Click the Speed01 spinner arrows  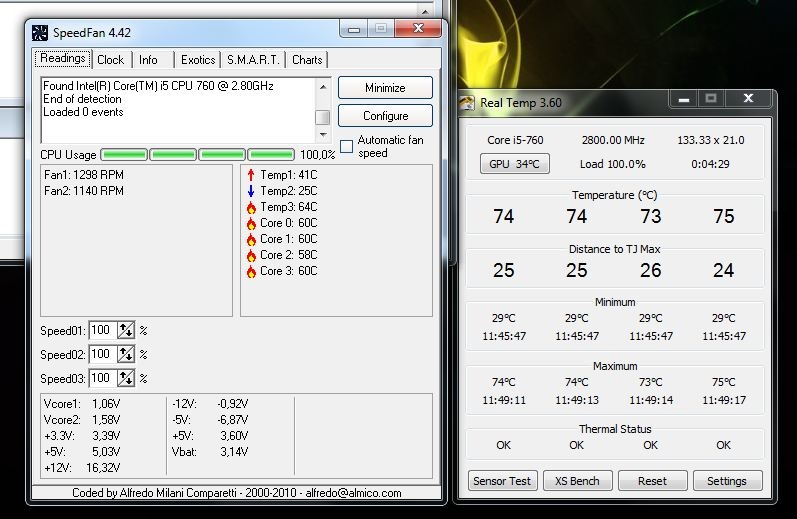tap(126, 330)
